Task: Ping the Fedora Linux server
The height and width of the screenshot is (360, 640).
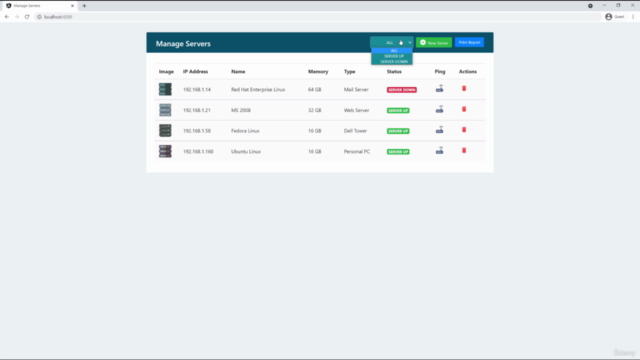Action: tap(439, 130)
